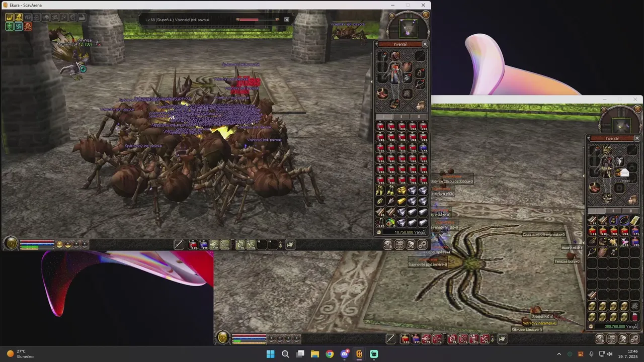
Task: Open the treasure chest icon in top-left toolbar
Action: [x=10, y=17]
